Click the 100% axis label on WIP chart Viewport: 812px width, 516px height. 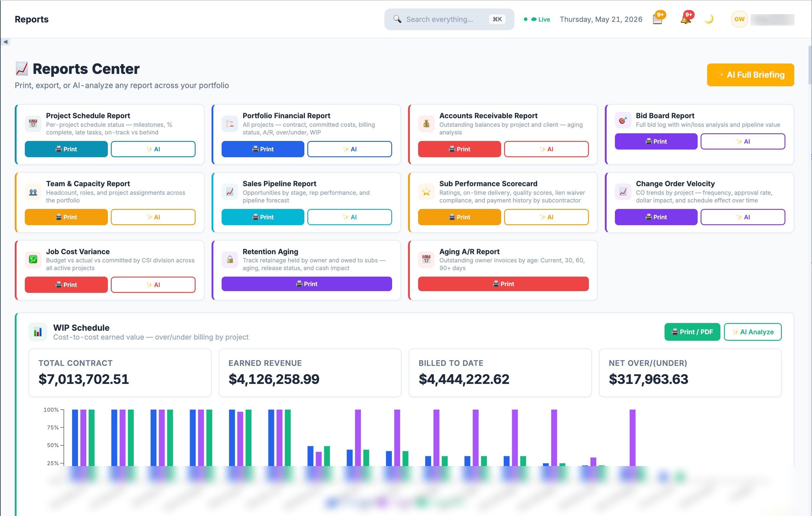click(51, 410)
